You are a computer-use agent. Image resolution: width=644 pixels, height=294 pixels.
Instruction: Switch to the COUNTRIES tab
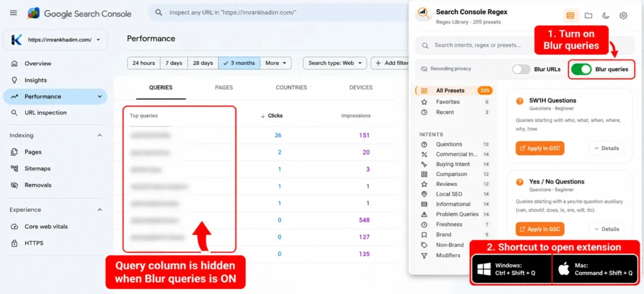[x=291, y=87]
